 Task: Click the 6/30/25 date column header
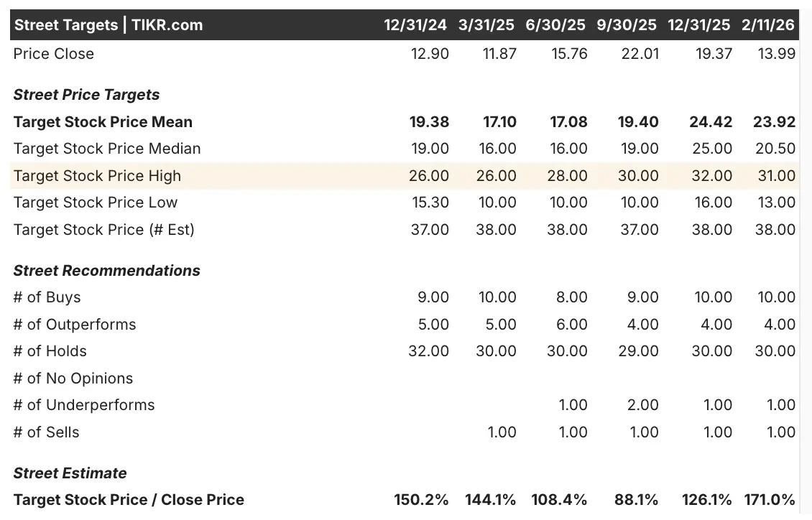(x=555, y=25)
